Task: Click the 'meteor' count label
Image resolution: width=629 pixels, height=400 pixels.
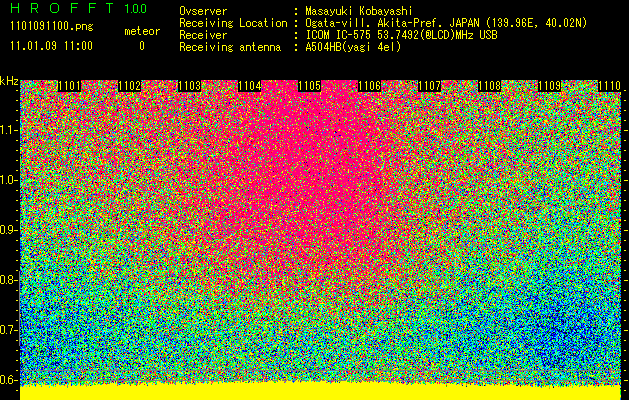Action: coord(142,31)
